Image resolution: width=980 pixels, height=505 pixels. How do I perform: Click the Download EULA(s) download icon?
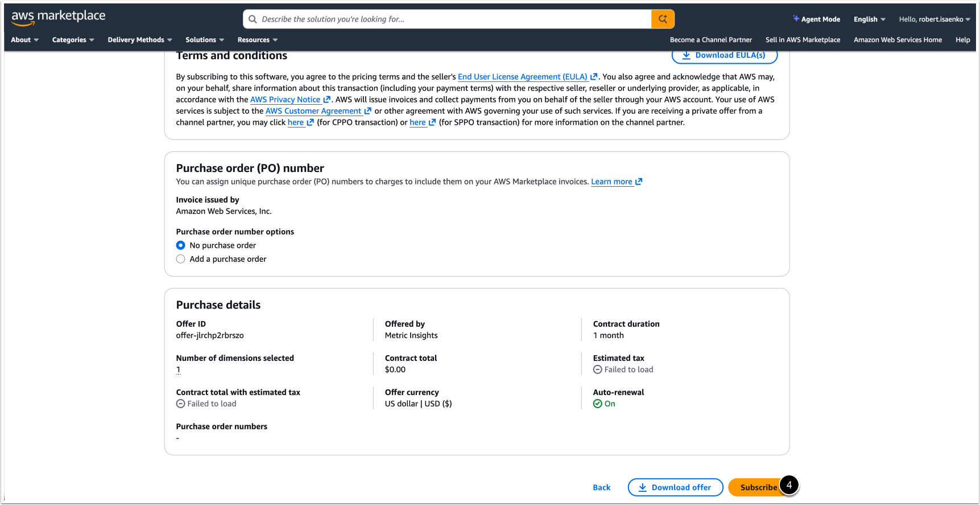pos(687,55)
